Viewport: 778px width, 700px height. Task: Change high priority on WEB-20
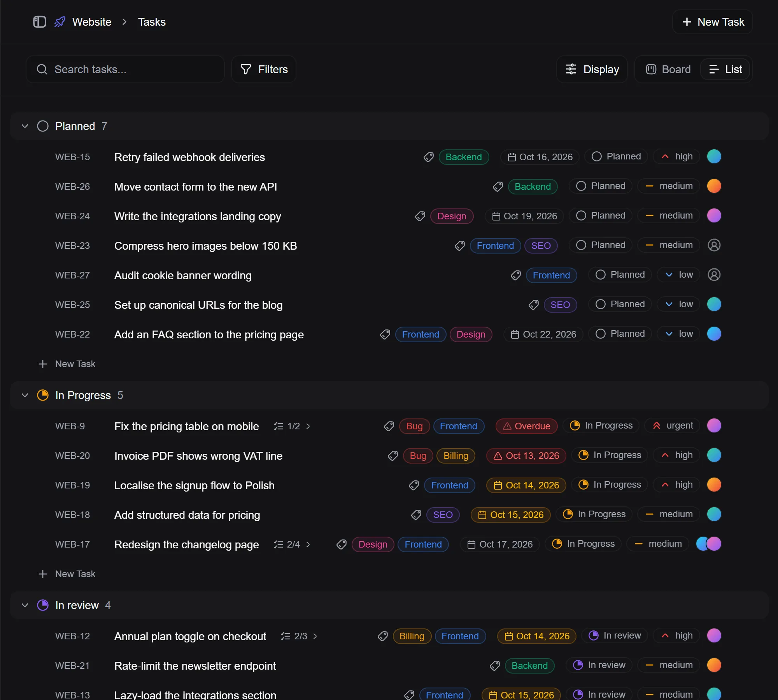click(676, 455)
